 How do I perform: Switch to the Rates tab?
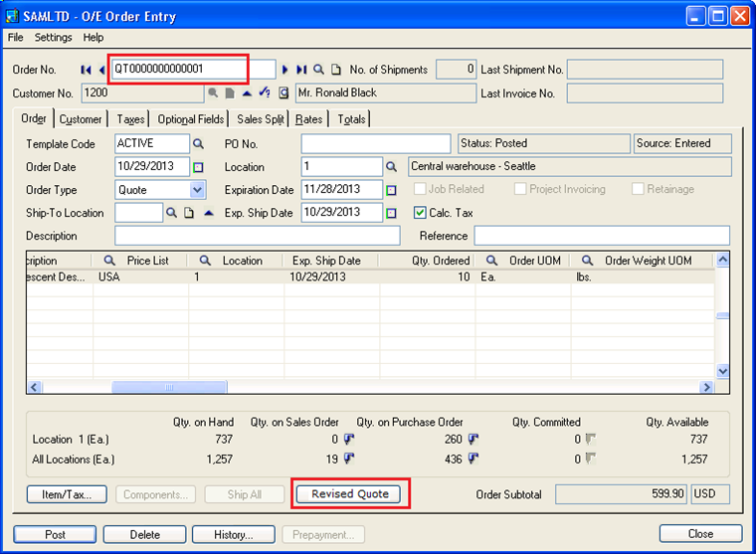point(309,119)
